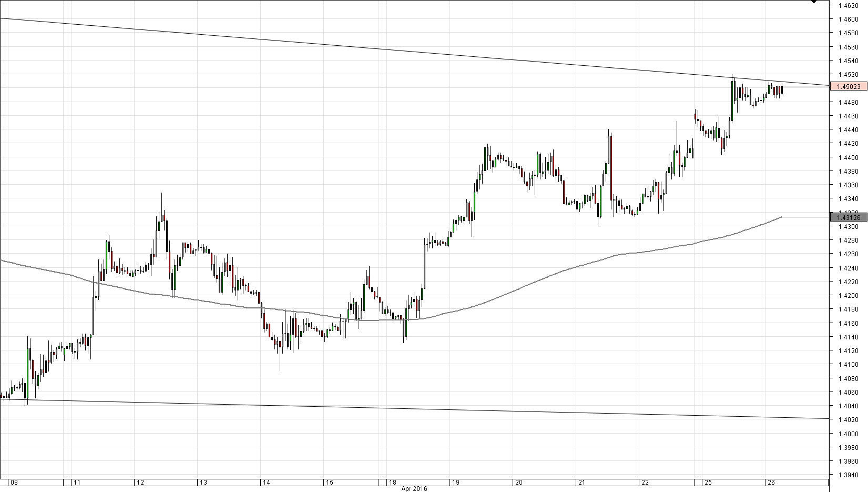Click price level 1.4060 on the axis
868x492 pixels.
click(850, 393)
